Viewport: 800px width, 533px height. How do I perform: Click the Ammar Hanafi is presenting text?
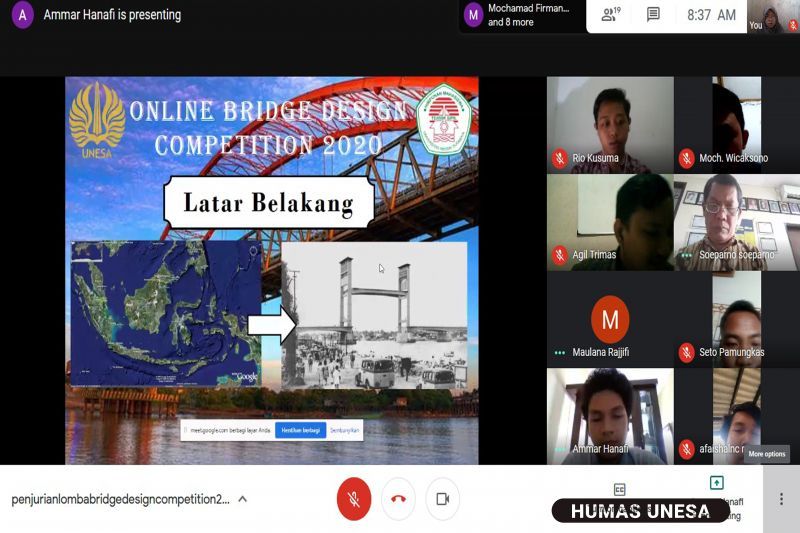[x=112, y=15]
